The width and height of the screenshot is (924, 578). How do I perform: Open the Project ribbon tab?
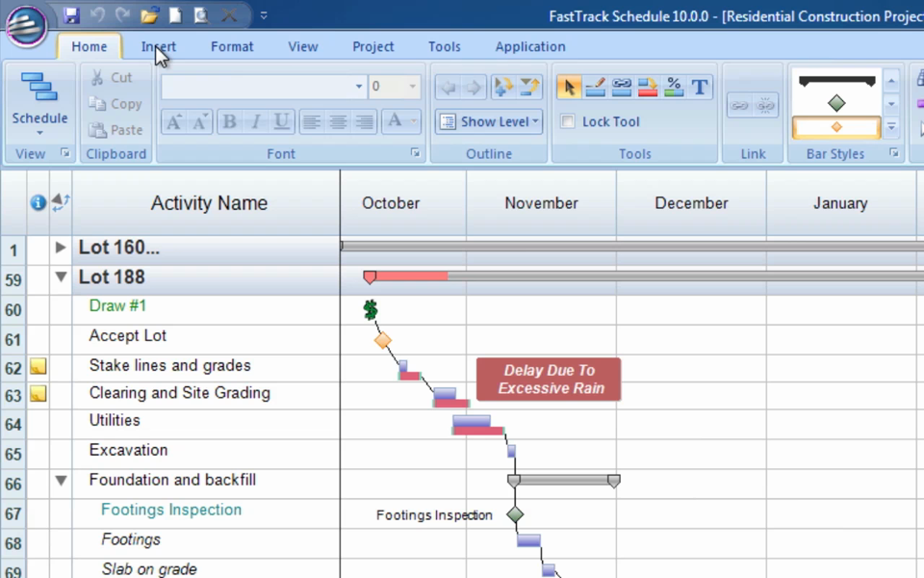tap(373, 46)
